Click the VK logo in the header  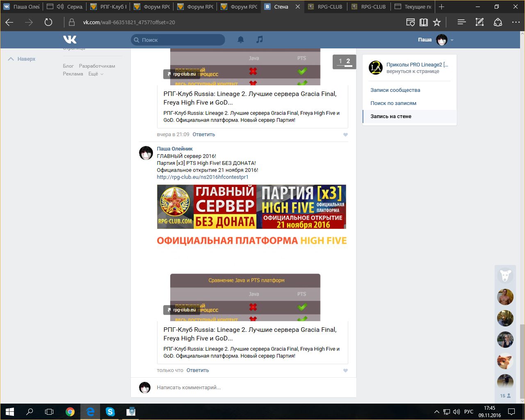pyautogui.click(x=70, y=39)
